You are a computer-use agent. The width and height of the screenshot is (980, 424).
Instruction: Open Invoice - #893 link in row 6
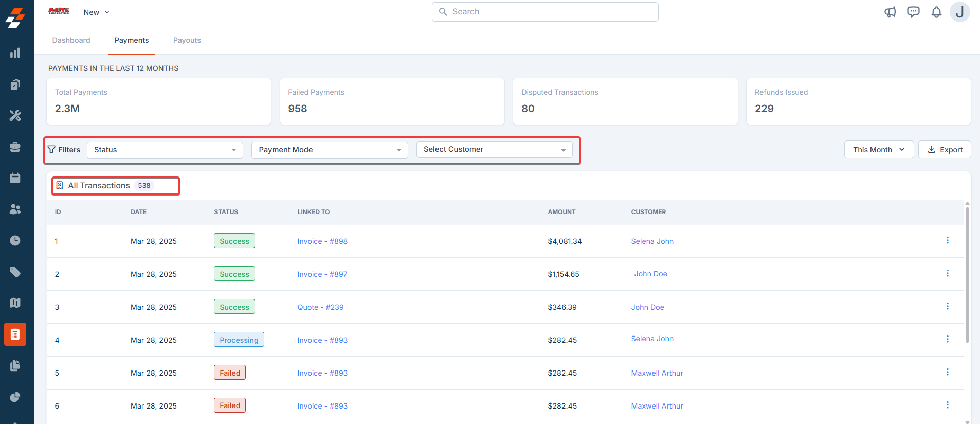pyautogui.click(x=322, y=406)
